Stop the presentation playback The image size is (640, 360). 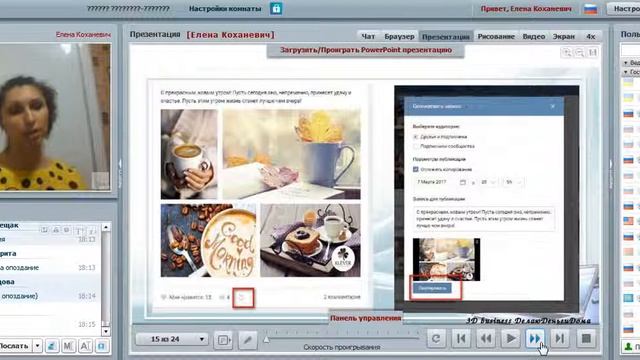(586, 338)
